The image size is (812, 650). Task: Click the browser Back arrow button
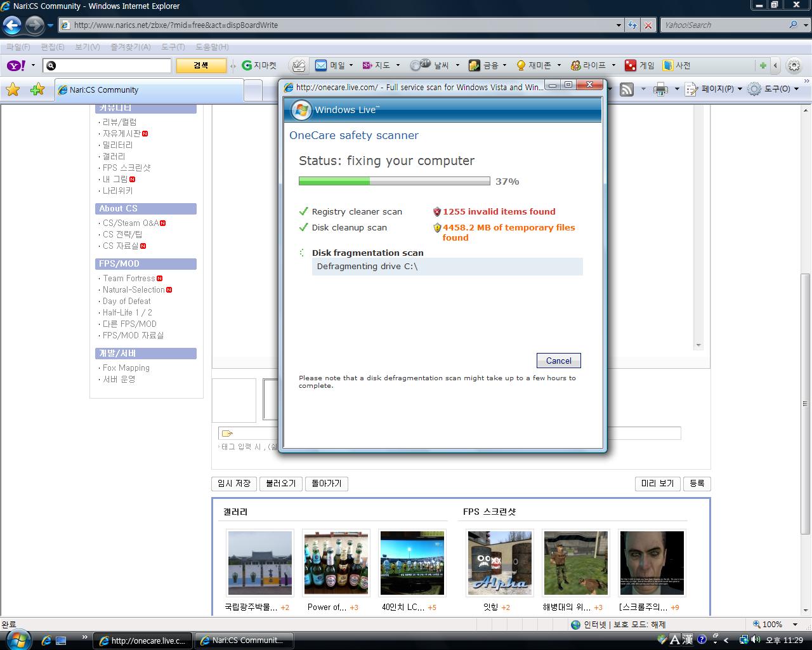coord(12,25)
